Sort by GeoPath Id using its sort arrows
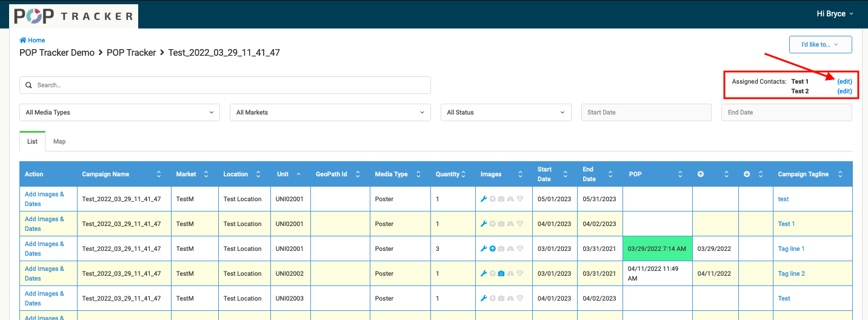Viewport: 868px width, 320px height. 358,174
